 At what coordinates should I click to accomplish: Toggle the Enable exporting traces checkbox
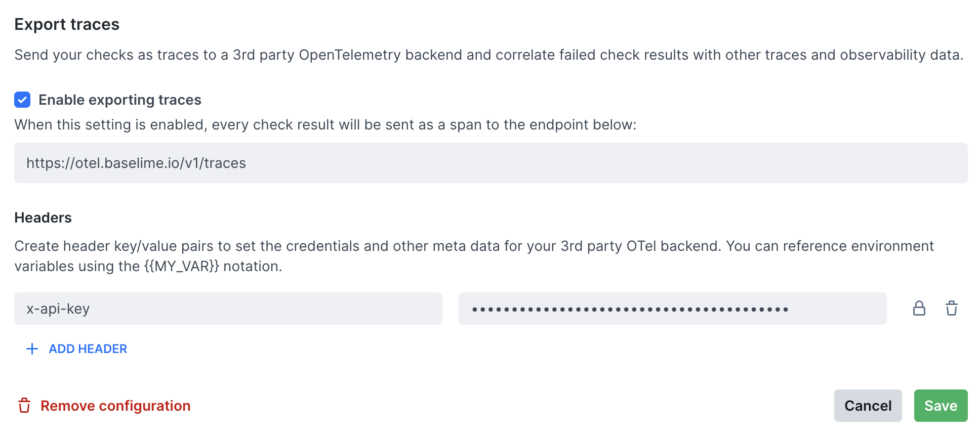pyautogui.click(x=22, y=100)
